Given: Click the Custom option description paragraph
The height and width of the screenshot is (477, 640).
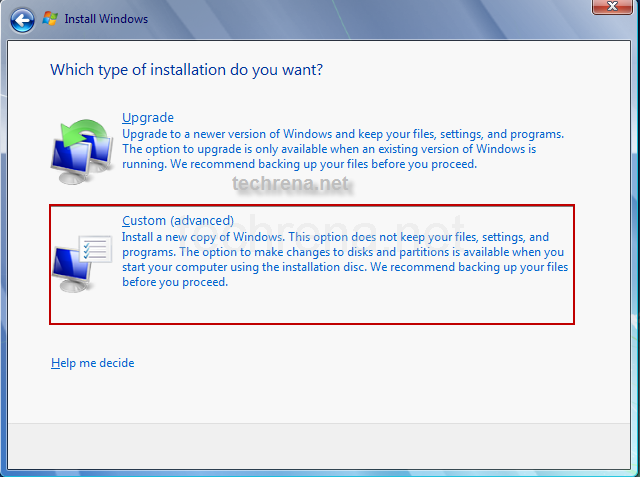Looking at the screenshot, I should click(x=345, y=260).
